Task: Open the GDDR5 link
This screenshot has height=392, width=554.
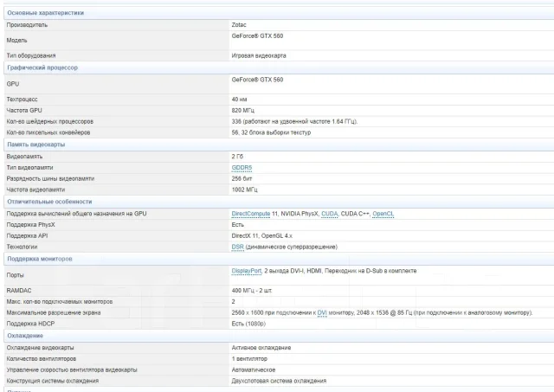Action: coord(242,167)
